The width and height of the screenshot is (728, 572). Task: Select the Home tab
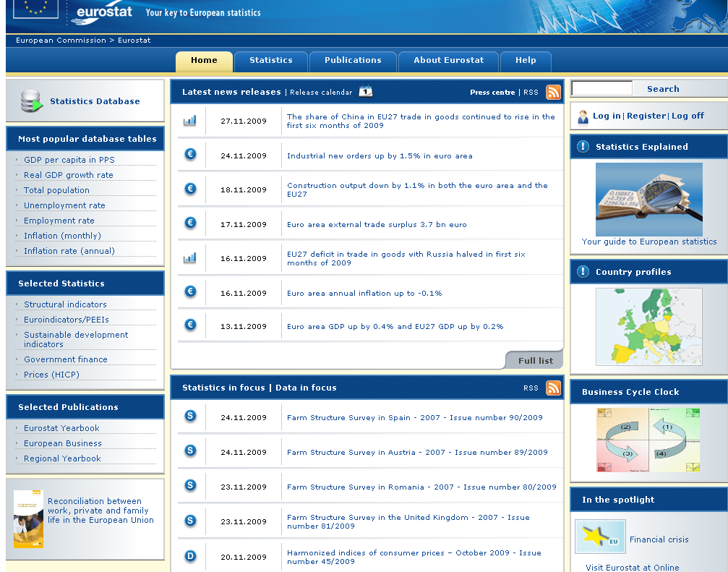204,61
